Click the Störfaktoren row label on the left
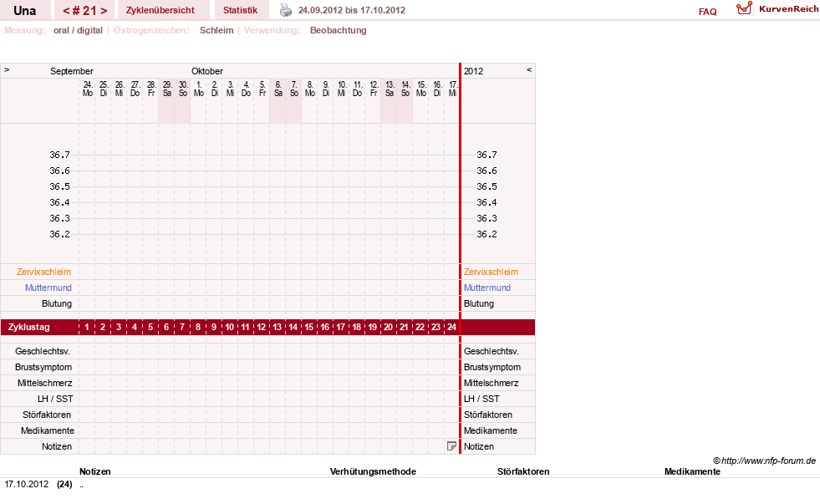 [47, 415]
